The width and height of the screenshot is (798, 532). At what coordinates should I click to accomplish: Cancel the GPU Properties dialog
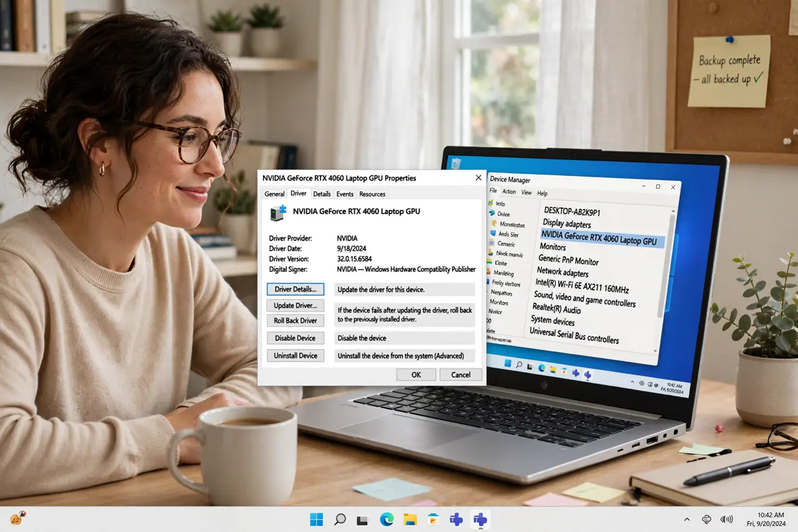click(461, 374)
